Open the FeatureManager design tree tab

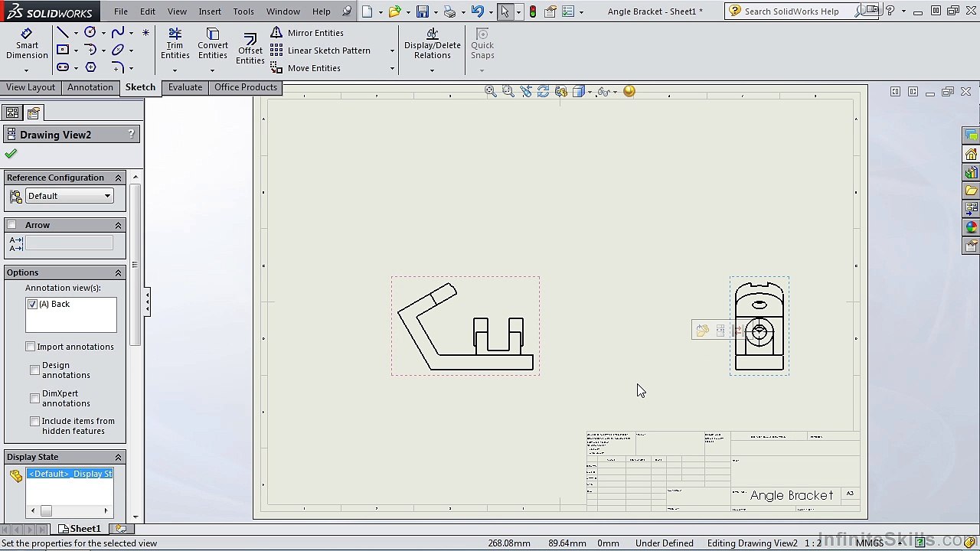[x=12, y=113]
